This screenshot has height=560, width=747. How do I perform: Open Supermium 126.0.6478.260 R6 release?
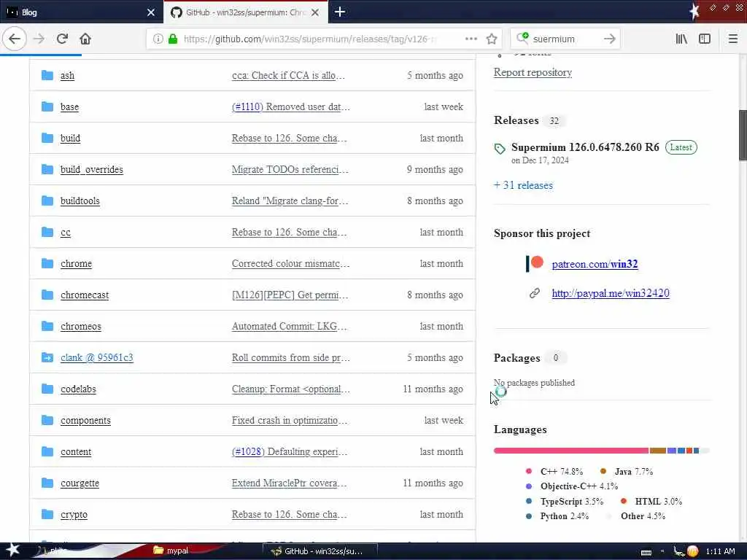coord(585,147)
